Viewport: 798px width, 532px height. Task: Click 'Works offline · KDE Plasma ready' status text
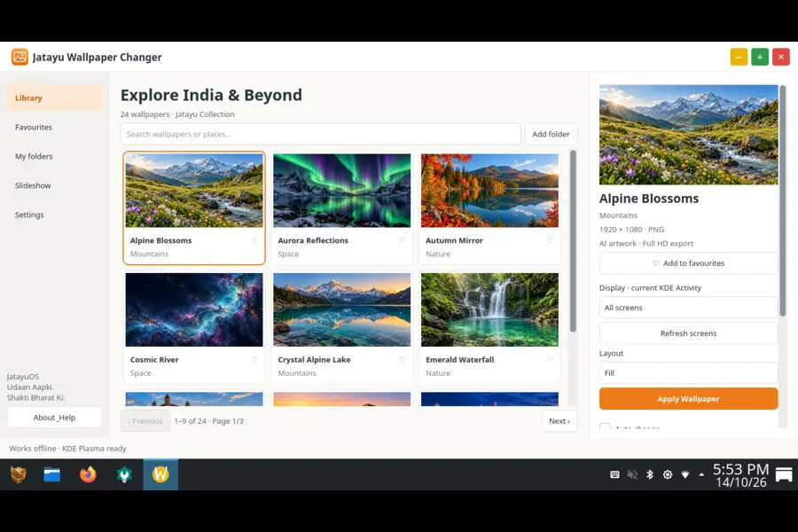click(x=67, y=449)
